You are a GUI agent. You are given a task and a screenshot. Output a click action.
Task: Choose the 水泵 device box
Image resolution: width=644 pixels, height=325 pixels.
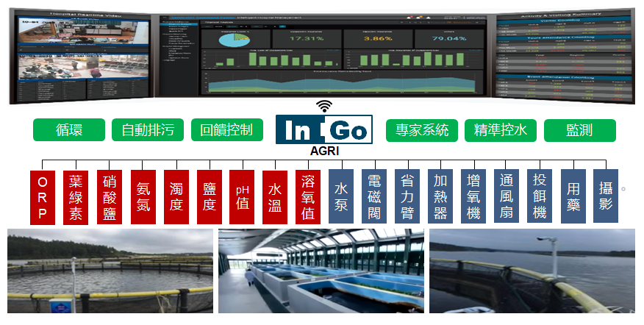click(341, 197)
